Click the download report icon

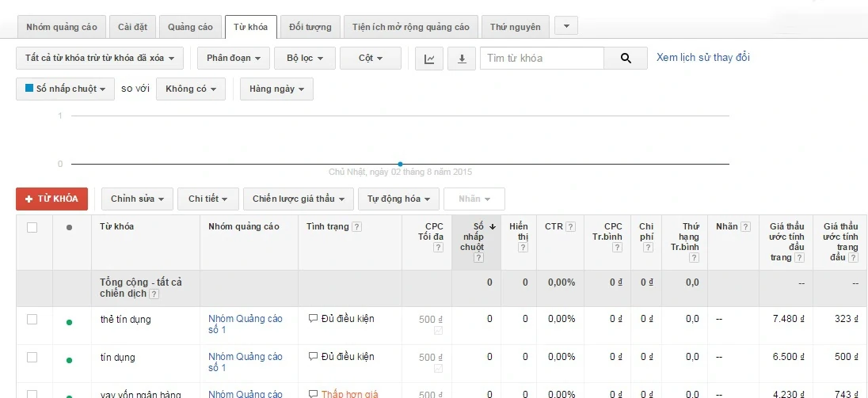click(462, 59)
